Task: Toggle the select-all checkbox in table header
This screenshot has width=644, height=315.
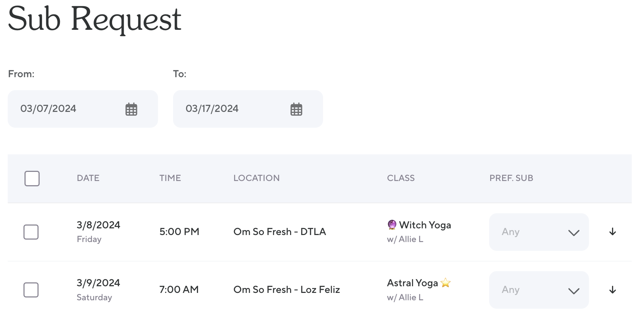Action: click(32, 179)
